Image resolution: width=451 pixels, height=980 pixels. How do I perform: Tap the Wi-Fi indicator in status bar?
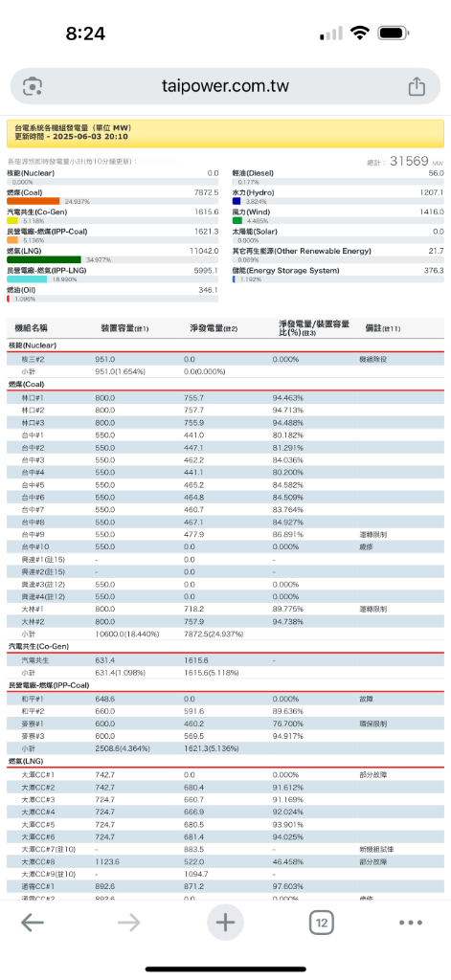click(360, 33)
